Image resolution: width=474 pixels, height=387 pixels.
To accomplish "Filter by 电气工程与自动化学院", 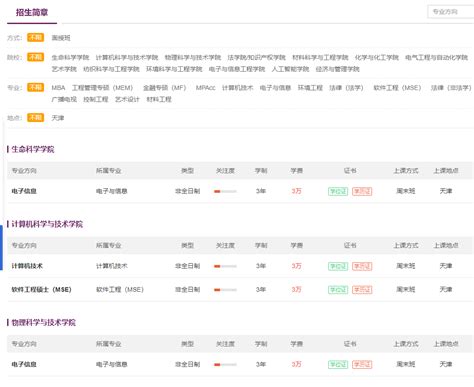I will click(437, 57).
